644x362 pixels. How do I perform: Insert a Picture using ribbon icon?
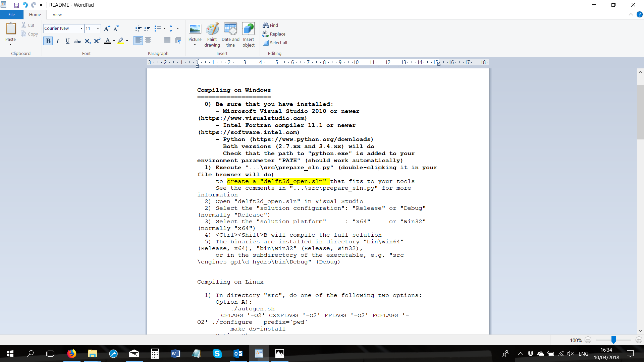195,29
